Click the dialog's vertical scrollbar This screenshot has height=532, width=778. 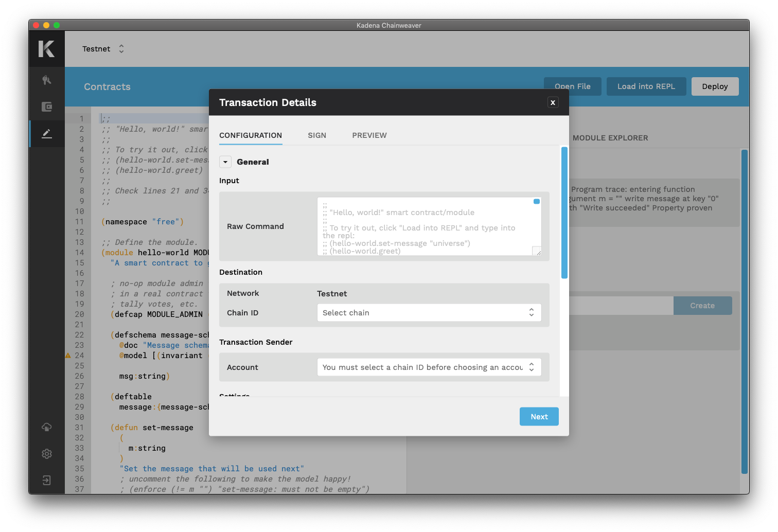tap(564, 213)
